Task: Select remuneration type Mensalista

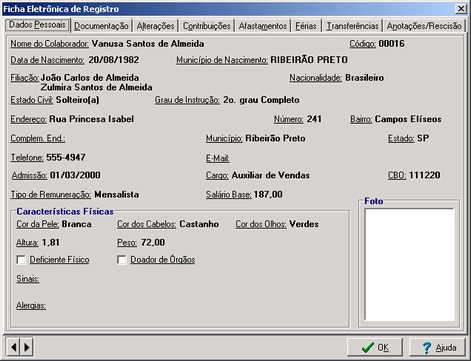Action: pyautogui.click(x=116, y=195)
